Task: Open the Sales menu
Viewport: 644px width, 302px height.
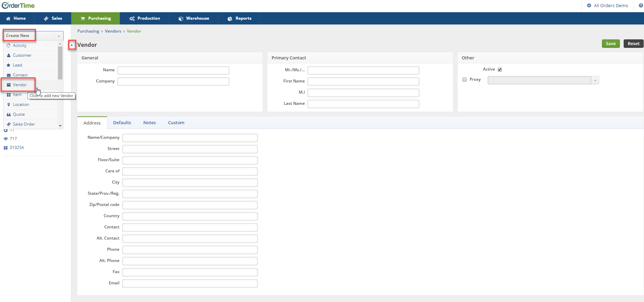Action: point(53,18)
